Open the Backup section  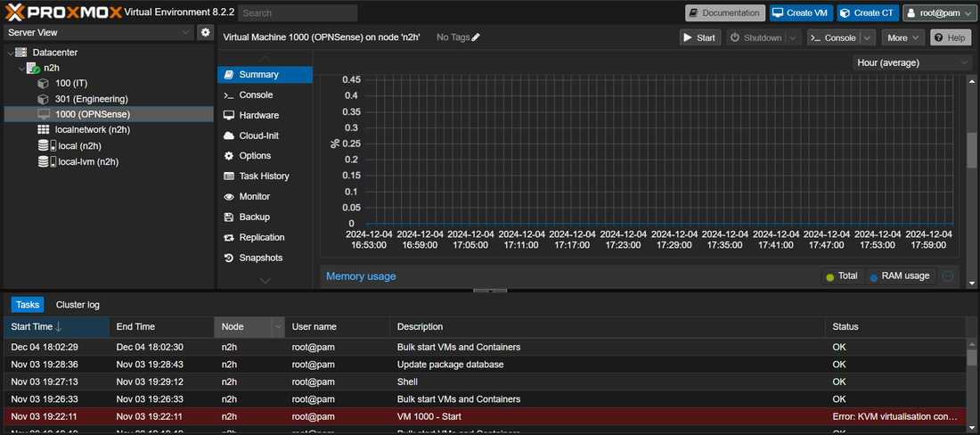click(254, 217)
